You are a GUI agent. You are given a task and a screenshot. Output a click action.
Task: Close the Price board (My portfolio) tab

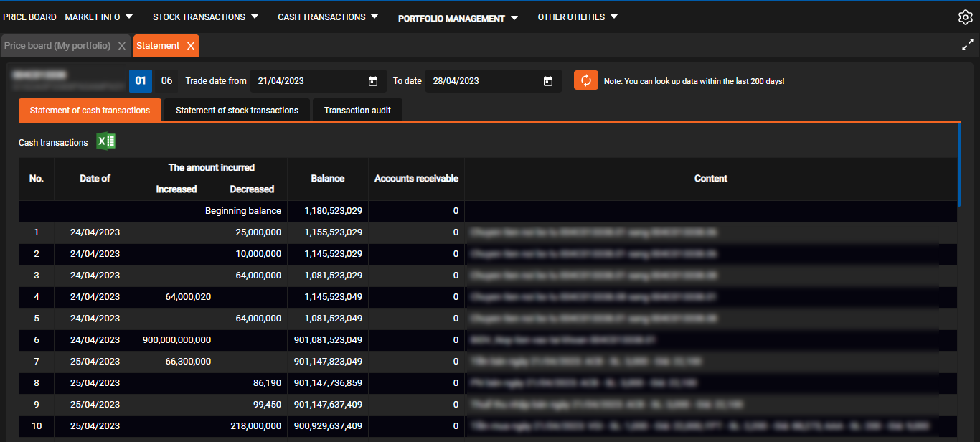point(121,46)
